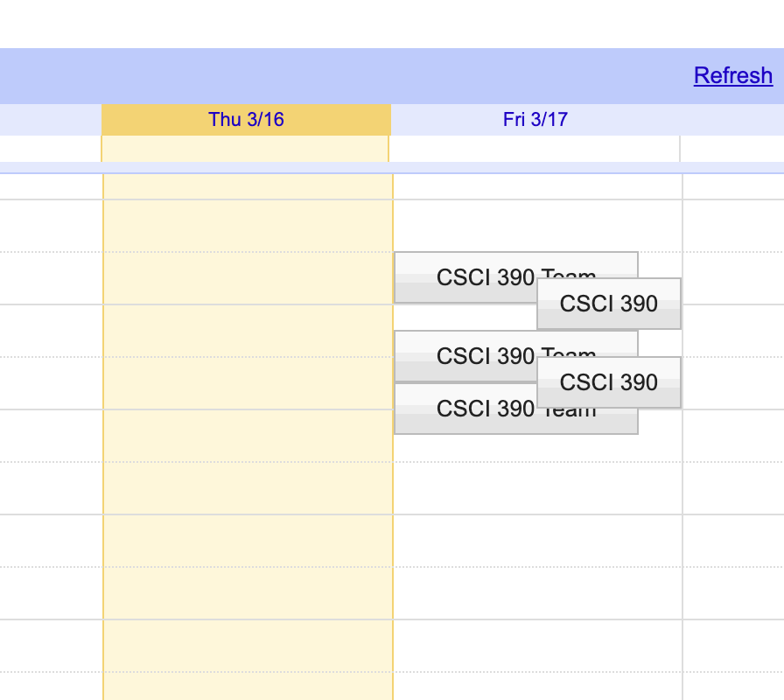Click the blue toolbar bar left of Refresh
784x700 pixels.
(350, 76)
